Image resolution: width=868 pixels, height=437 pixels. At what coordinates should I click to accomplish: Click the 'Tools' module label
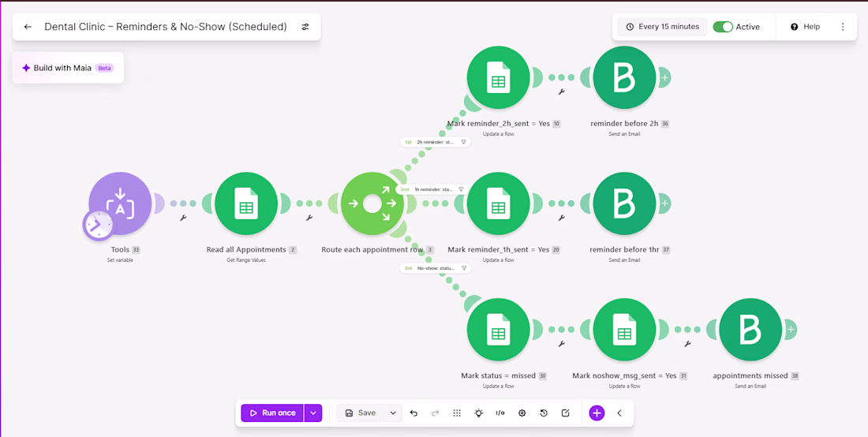pos(120,250)
